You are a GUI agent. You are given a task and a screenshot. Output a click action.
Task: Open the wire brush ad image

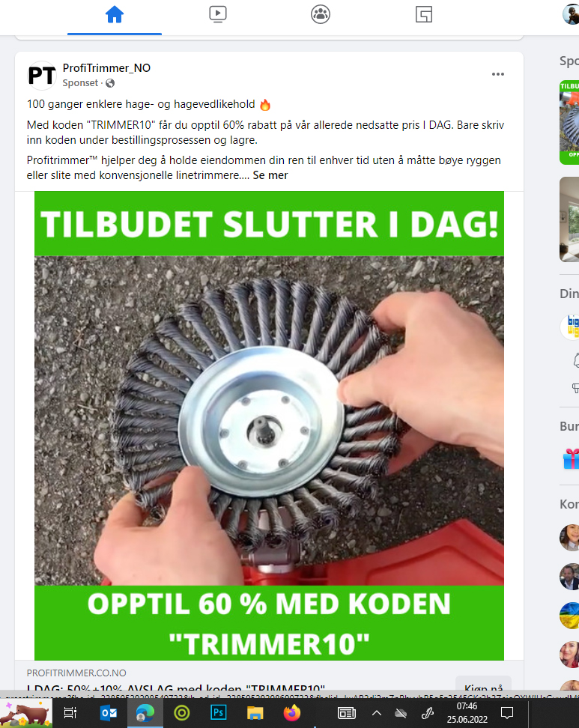tap(269, 425)
